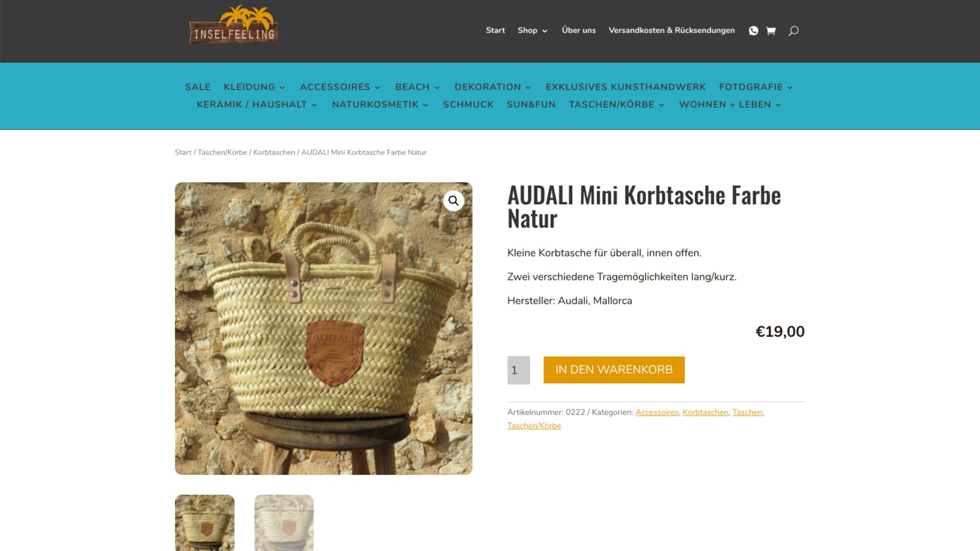Open Accessoires category link below product

pyautogui.click(x=657, y=412)
